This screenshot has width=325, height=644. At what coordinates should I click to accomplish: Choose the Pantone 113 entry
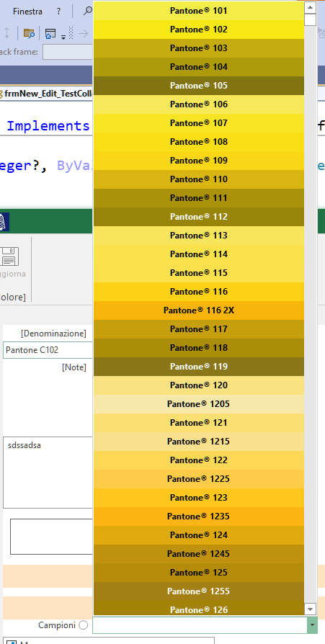tap(199, 236)
